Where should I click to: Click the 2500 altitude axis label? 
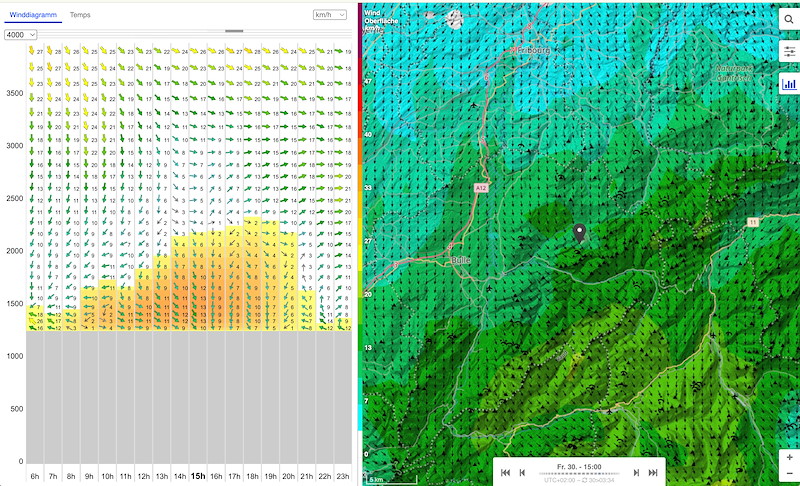point(15,198)
